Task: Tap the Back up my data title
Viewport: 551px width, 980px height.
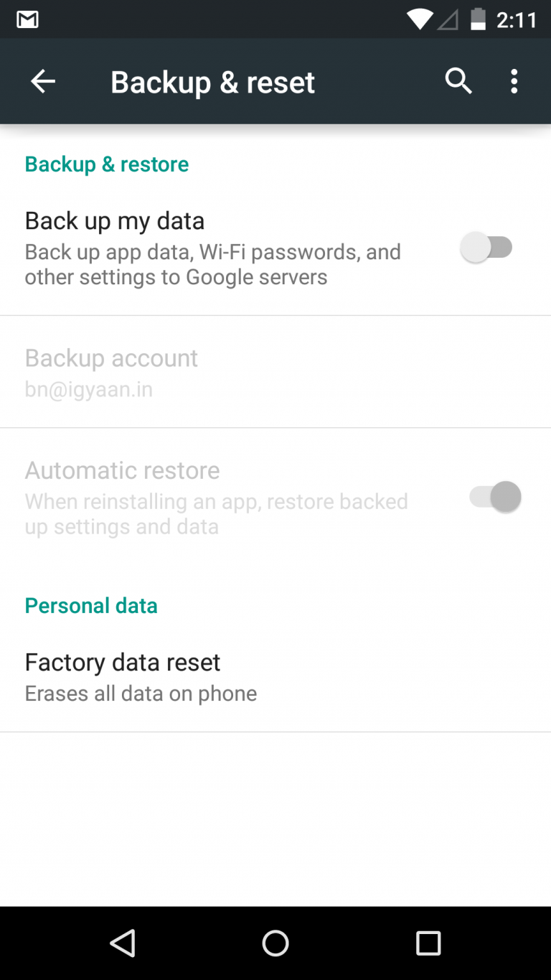Action: tap(115, 220)
